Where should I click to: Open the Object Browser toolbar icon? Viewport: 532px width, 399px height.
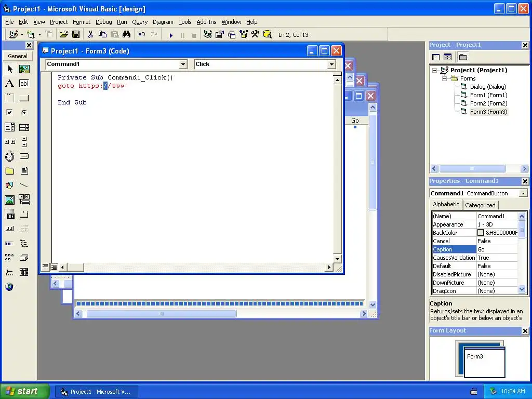click(x=244, y=35)
